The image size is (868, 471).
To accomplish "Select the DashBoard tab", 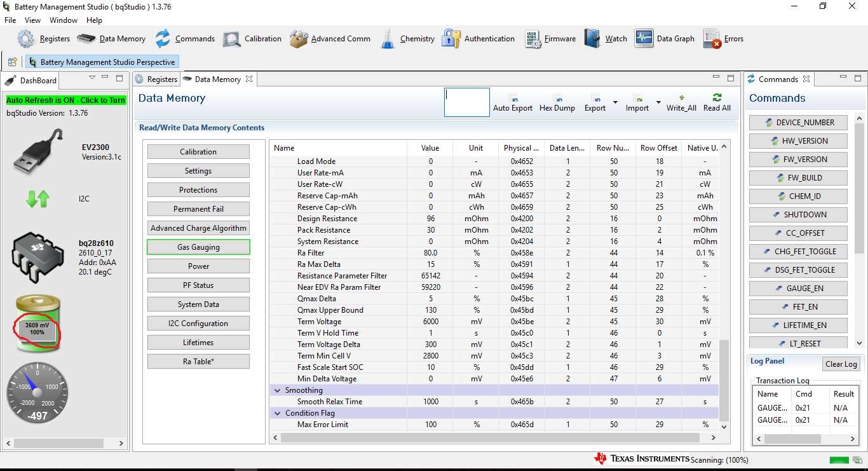I will tap(31, 81).
